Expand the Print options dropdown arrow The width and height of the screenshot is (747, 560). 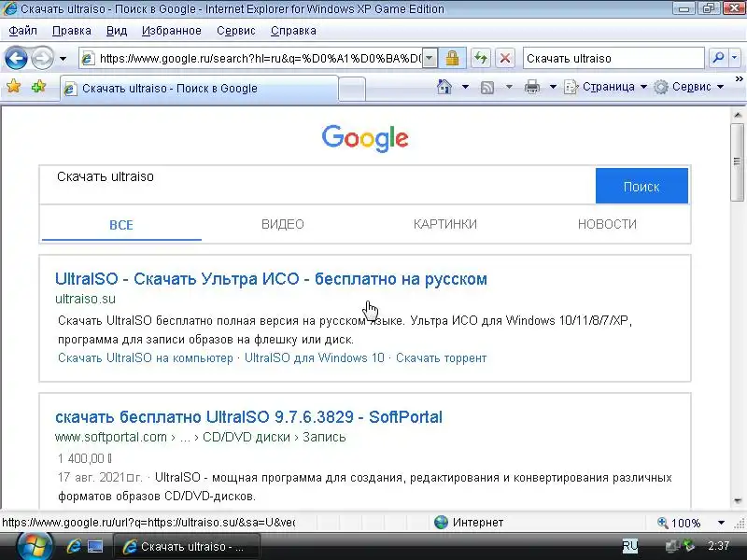[553, 87]
